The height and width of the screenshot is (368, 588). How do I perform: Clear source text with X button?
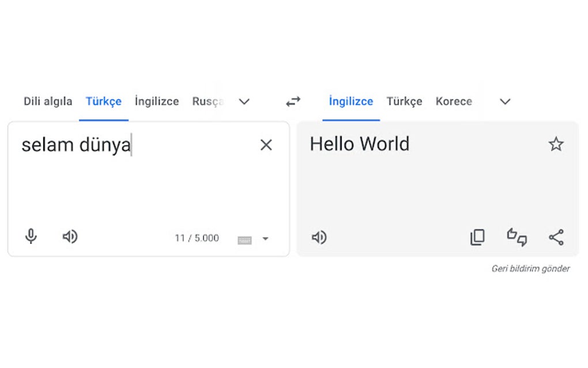click(266, 145)
